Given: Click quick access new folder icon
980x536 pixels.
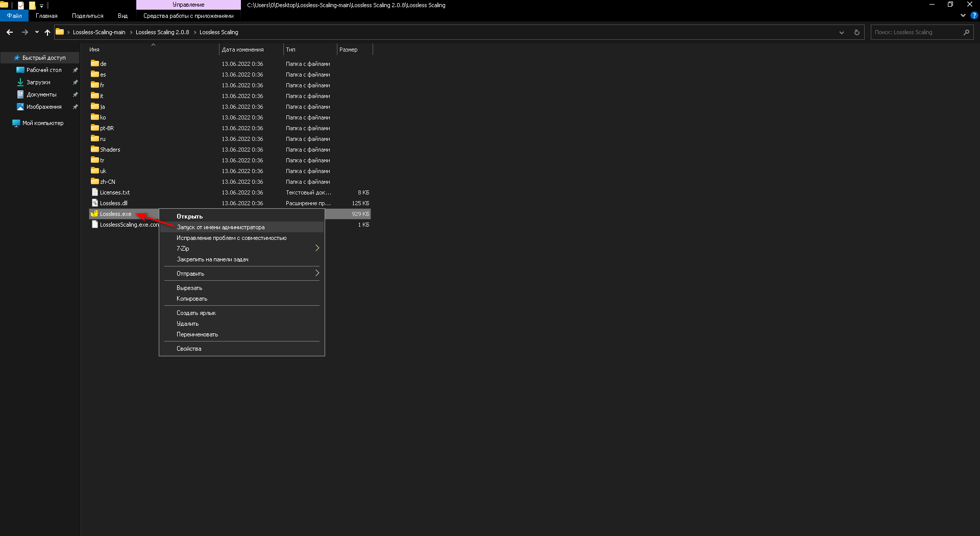Looking at the screenshot, I should click(32, 5).
